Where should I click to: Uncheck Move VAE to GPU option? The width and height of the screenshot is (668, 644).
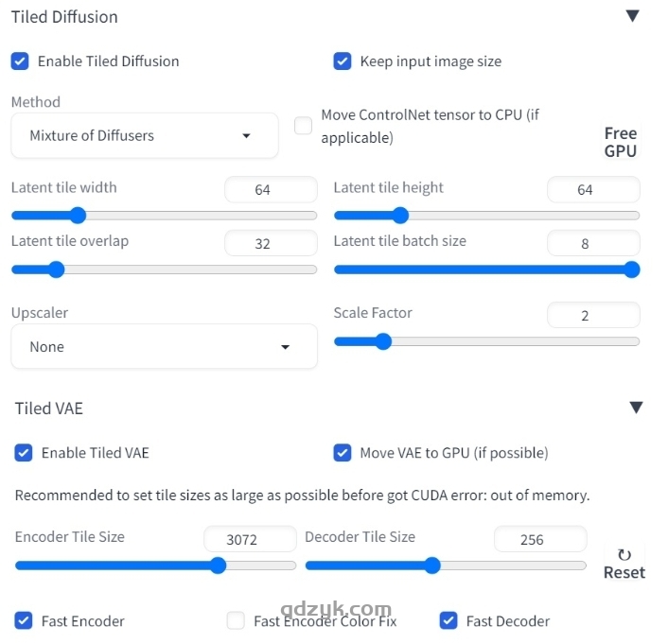(x=343, y=453)
